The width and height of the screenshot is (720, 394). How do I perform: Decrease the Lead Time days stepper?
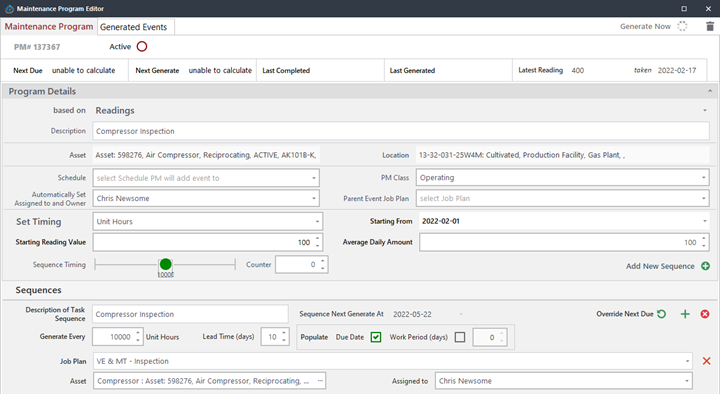284,341
